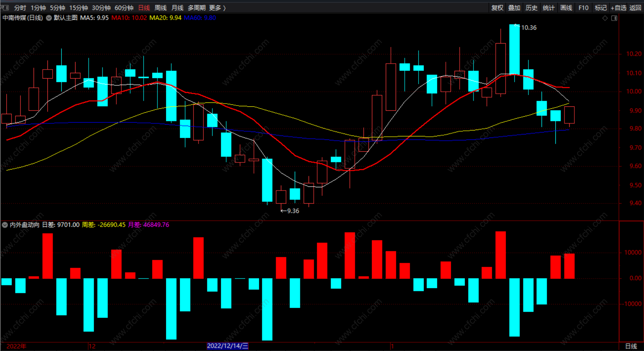
Task: Add stock via +自选 button
Action: pos(619,8)
